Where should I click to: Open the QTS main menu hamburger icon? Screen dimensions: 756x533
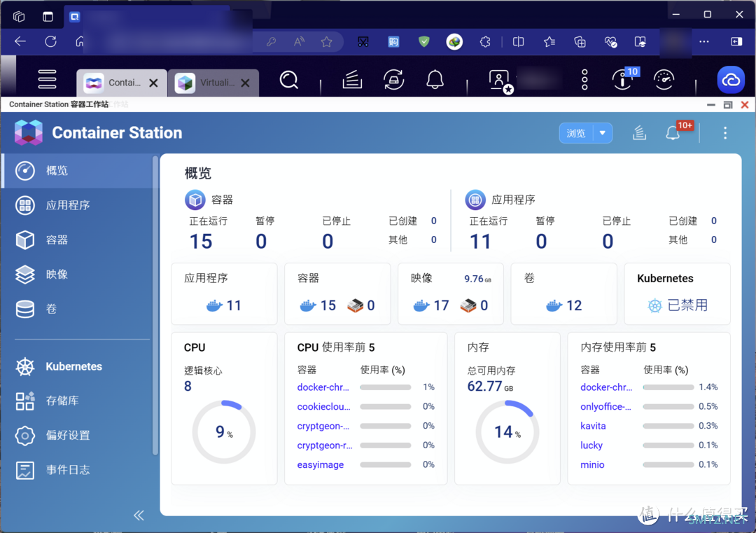pos(48,80)
